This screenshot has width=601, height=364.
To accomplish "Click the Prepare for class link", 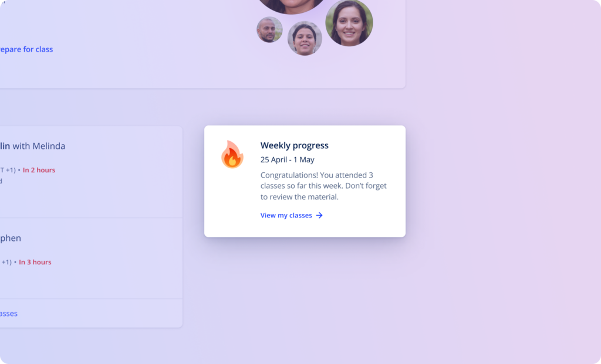I will [26, 49].
